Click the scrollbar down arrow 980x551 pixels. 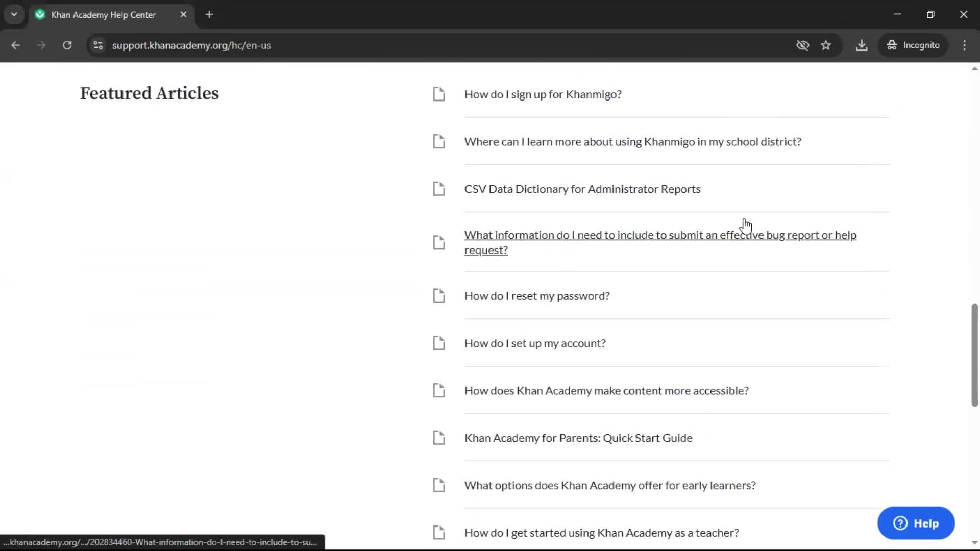(x=974, y=543)
